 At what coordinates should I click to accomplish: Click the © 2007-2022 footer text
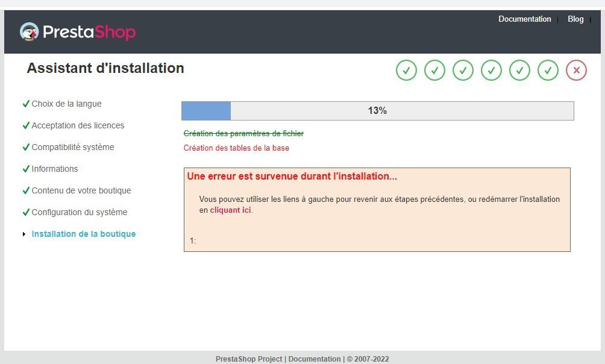368,359
